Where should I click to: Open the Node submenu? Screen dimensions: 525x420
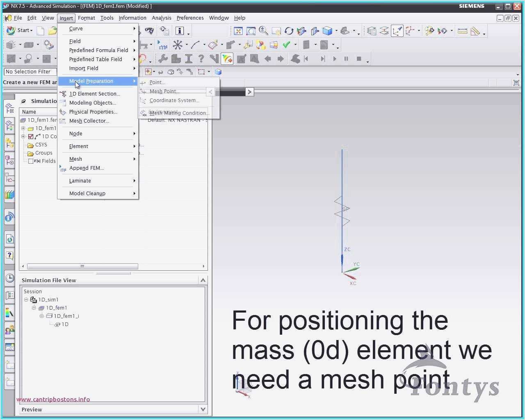tap(98, 133)
